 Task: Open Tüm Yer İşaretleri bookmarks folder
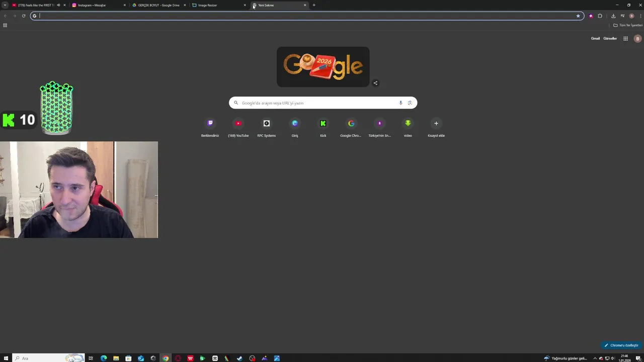point(628,25)
